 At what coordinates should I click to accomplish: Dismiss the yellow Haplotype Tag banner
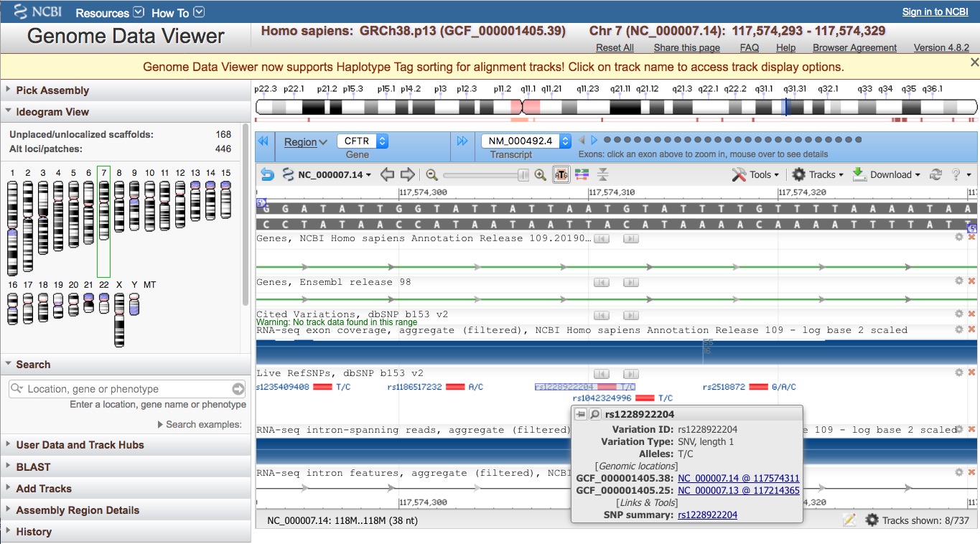pos(974,62)
